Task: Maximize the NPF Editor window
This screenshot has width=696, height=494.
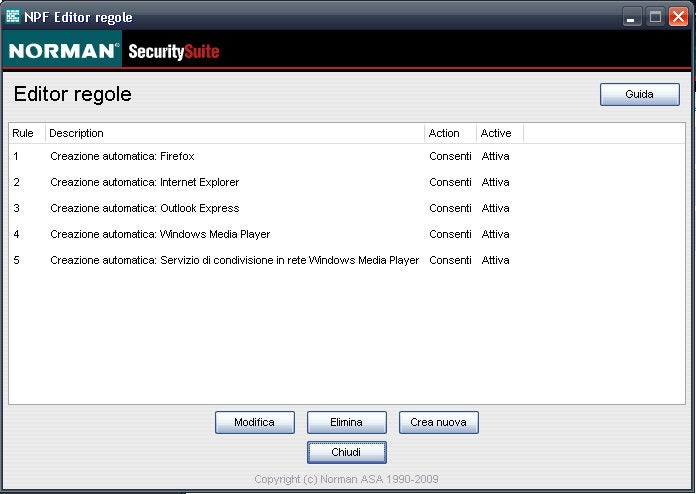Action: tap(655, 17)
